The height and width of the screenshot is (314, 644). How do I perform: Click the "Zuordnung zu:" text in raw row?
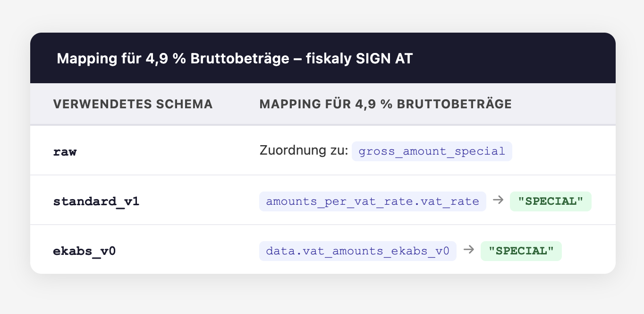pyautogui.click(x=304, y=151)
